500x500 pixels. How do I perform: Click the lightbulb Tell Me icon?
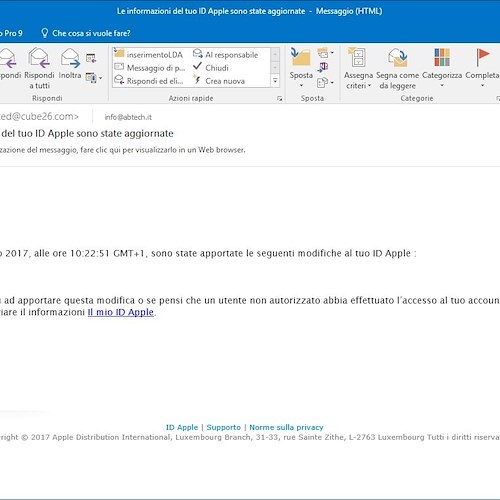coord(44,33)
